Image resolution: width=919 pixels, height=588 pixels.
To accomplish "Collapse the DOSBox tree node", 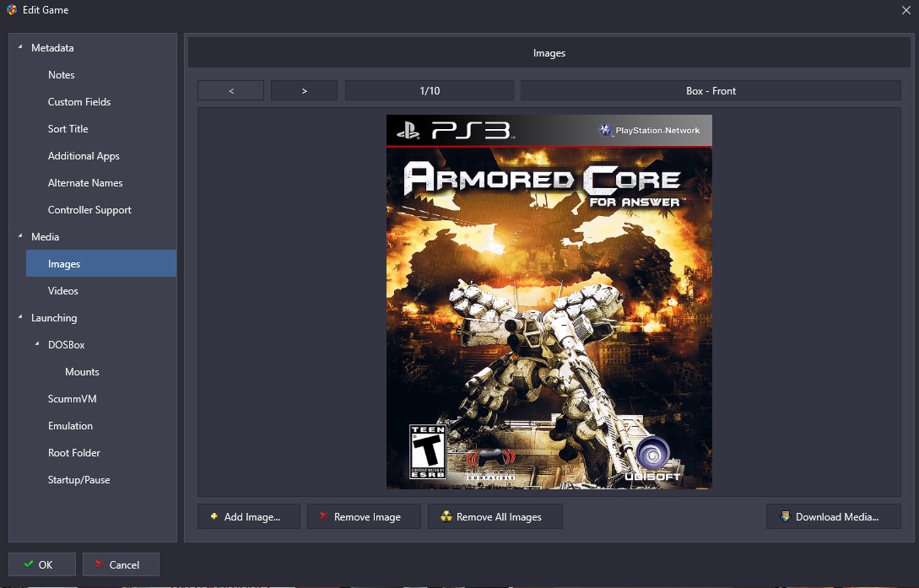I will coord(37,344).
